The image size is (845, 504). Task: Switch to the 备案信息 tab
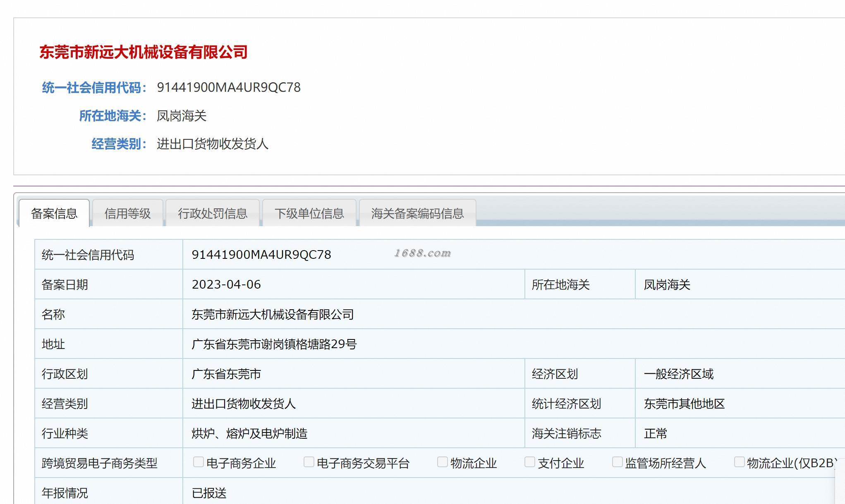(54, 213)
